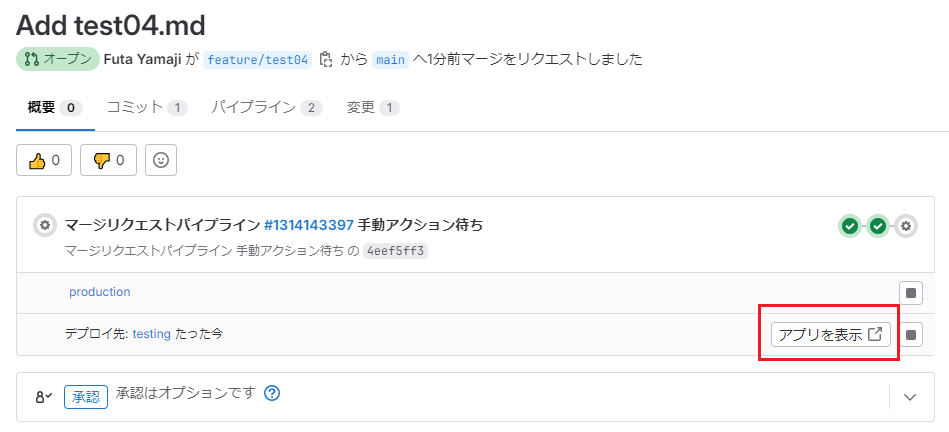
Task: Click the first passed pipeline stage icon
Action: [850, 226]
